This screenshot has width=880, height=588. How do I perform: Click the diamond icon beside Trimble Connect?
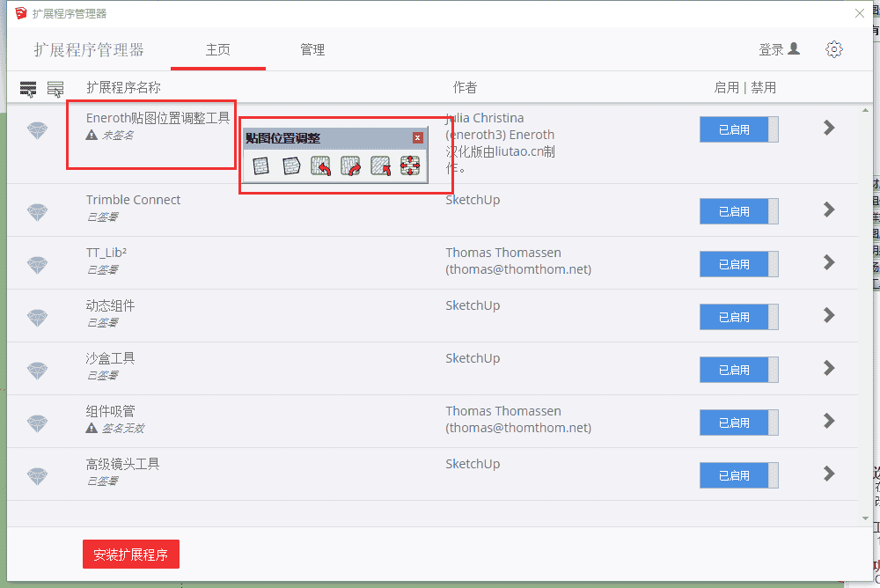38,212
